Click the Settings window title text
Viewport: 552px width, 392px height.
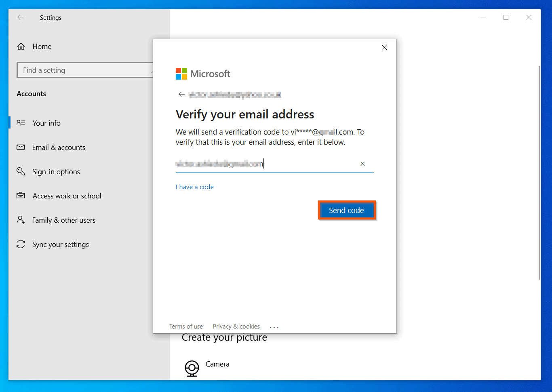tap(51, 18)
